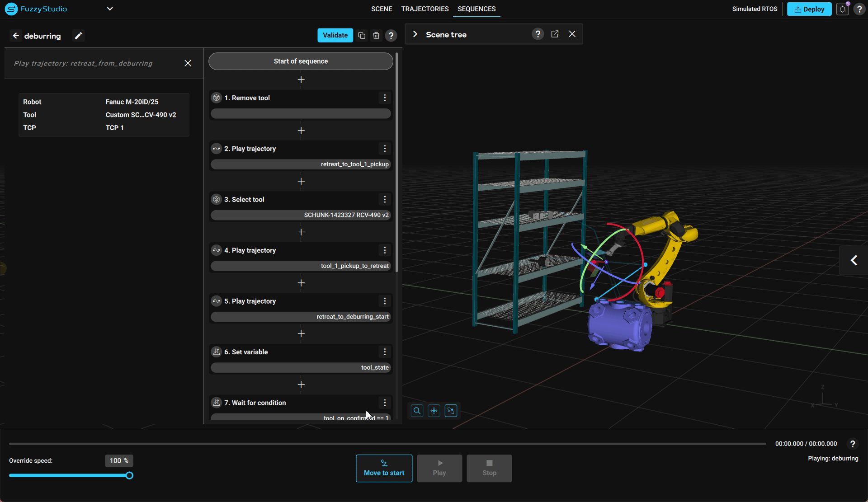Click the Override speed slider handle

tap(129, 475)
